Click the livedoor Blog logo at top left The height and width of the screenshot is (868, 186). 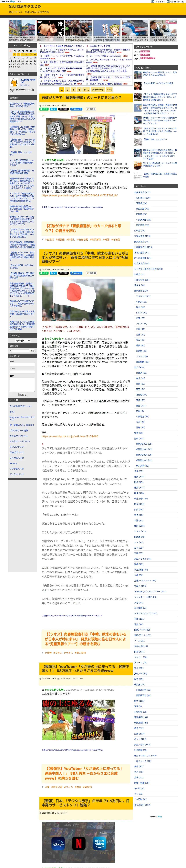click(x=8, y=1)
